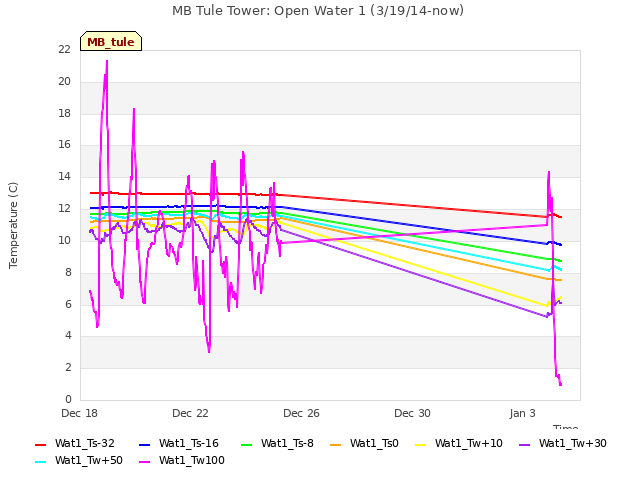Click the 10 y-axis tick label
Viewport: 640px width, 480px height.
pyautogui.click(x=64, y=240)
